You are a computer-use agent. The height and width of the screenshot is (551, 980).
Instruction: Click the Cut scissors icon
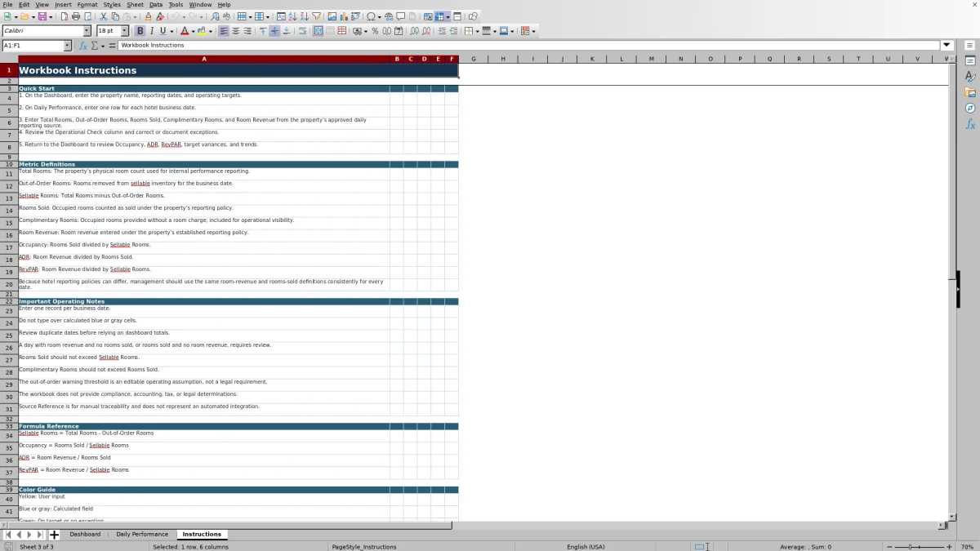(104, 16)
